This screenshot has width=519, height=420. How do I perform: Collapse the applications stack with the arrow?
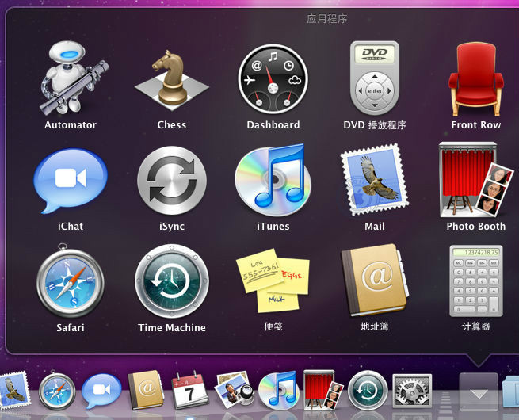479,391
